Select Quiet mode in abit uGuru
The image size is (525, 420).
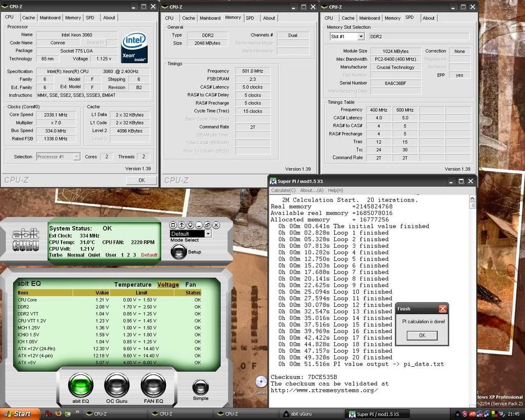(x=94, y=255)
